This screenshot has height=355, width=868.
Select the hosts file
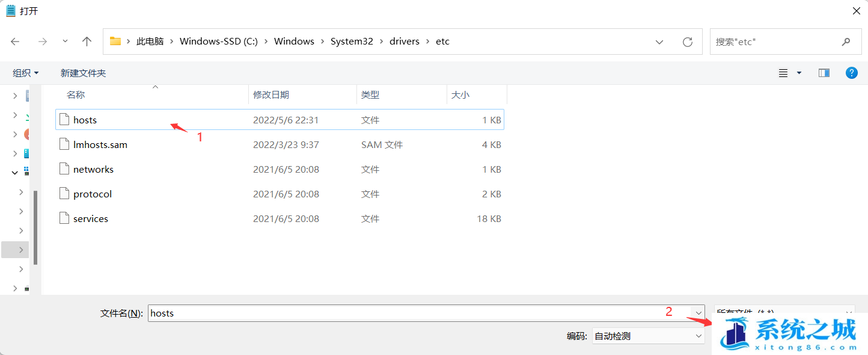pyautogui.click(x=280, y=120)
